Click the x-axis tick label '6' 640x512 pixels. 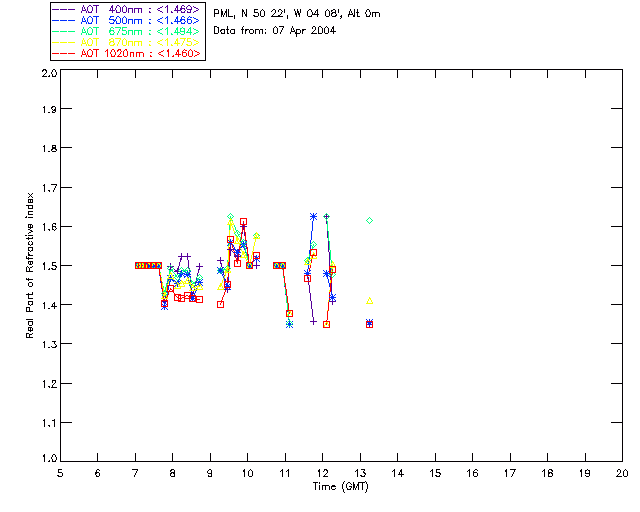98,473
